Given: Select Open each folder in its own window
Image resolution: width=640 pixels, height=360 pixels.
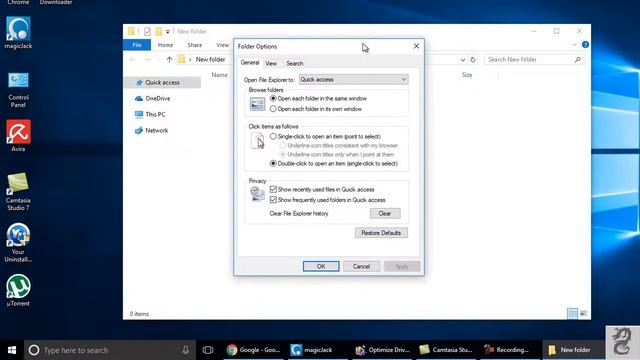Looking at the screenshot, I should (x=273, y=109).
